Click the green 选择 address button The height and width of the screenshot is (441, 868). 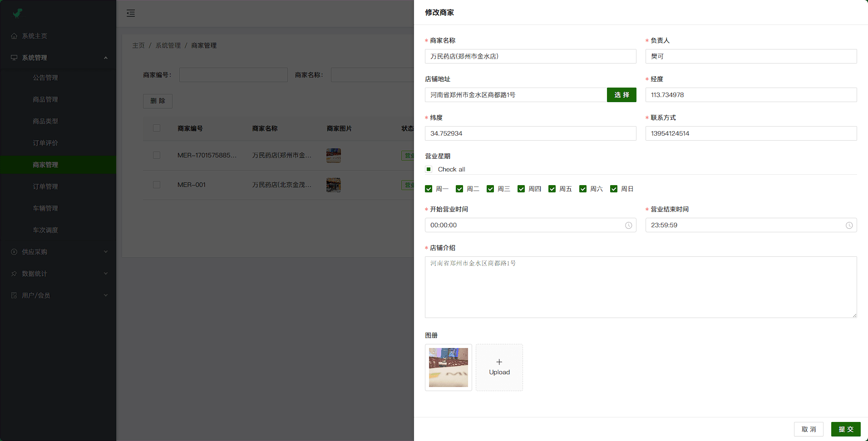point(621,95)
